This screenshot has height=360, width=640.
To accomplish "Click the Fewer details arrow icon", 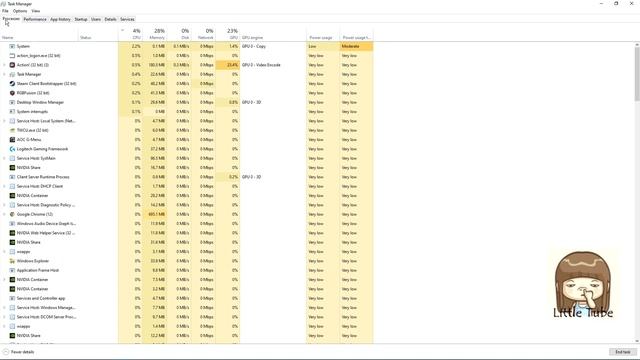I will (6, 352).
